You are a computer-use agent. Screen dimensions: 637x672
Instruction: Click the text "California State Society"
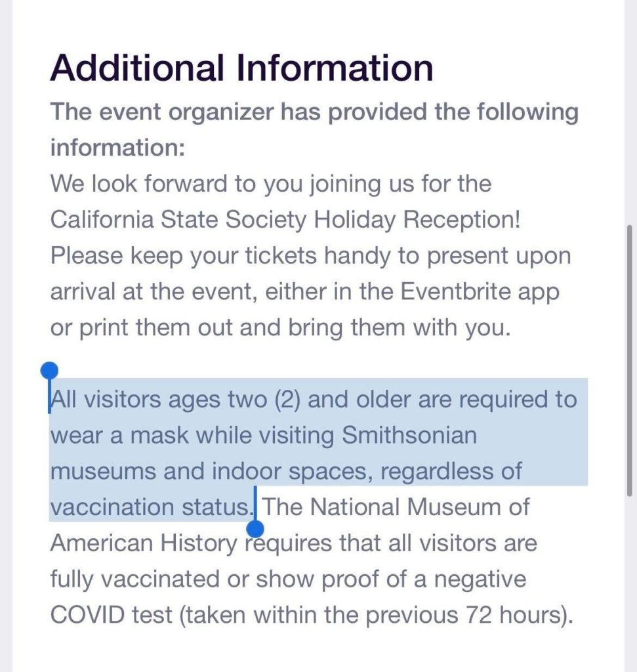[178, 220]
